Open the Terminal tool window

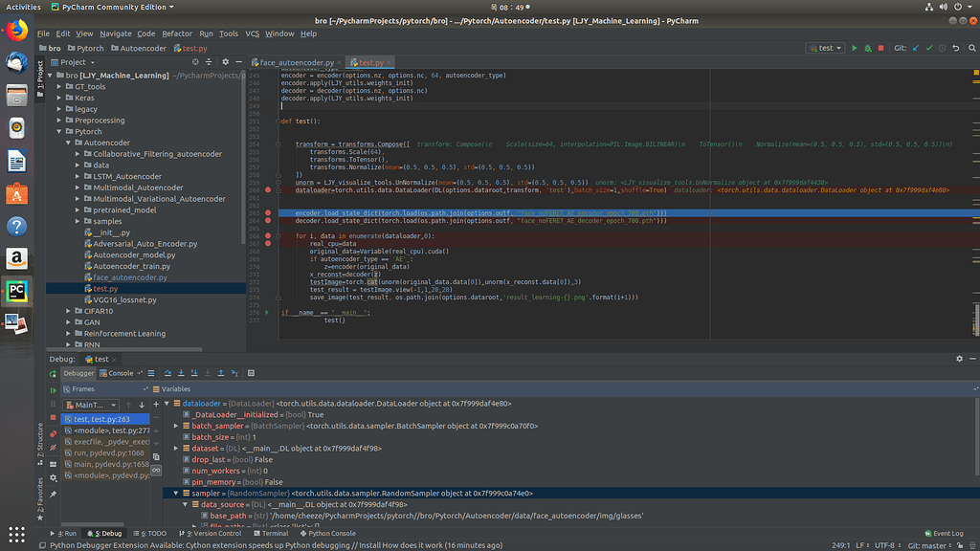pos(272,534)
